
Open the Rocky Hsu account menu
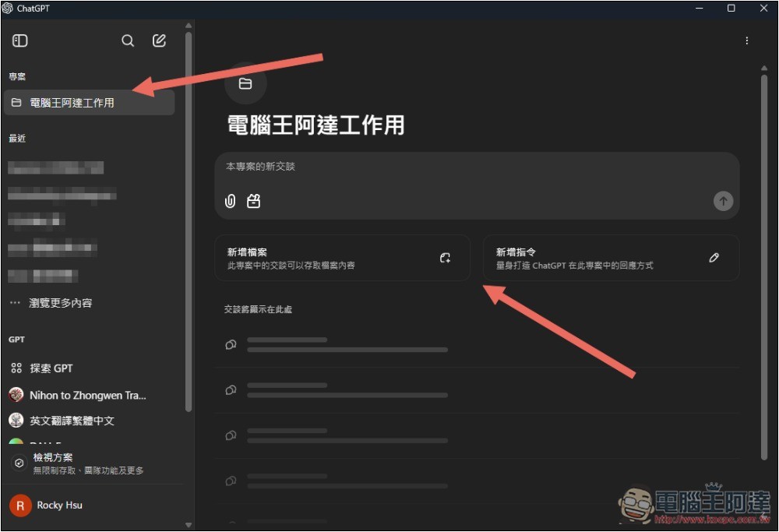(x=59, y=506)
